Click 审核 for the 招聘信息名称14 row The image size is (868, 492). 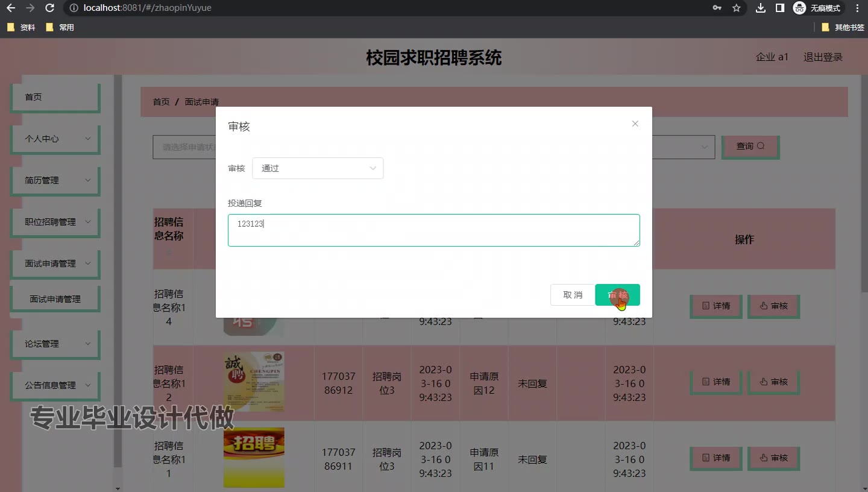pyautogui.click(x=774, y=306)
